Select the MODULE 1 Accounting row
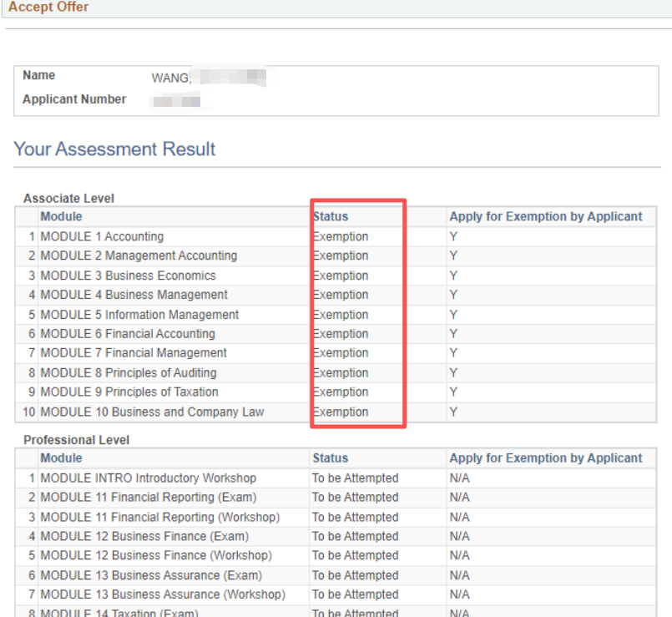 pos(102,237)
